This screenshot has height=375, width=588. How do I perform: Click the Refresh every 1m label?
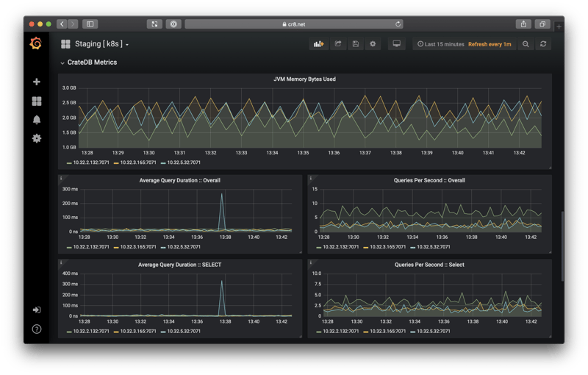490,44
